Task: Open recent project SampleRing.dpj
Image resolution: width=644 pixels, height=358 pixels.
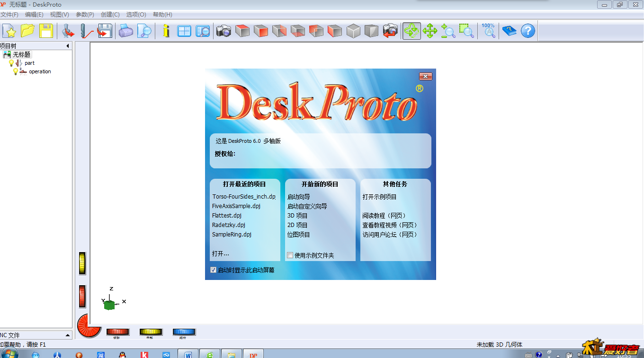Action: (232, 235)
